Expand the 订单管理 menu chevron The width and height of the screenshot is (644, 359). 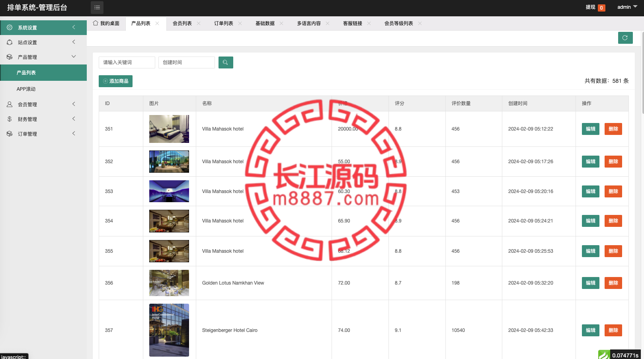[x=74, y=133]
